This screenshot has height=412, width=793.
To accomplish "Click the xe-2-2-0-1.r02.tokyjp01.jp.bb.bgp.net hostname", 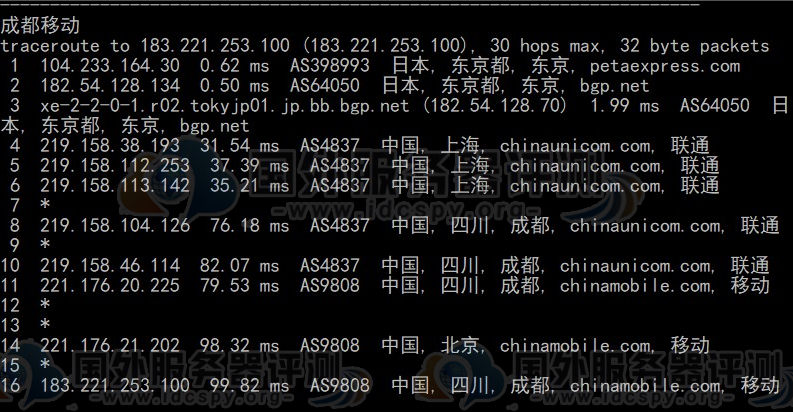I will [x=225, y=106].
